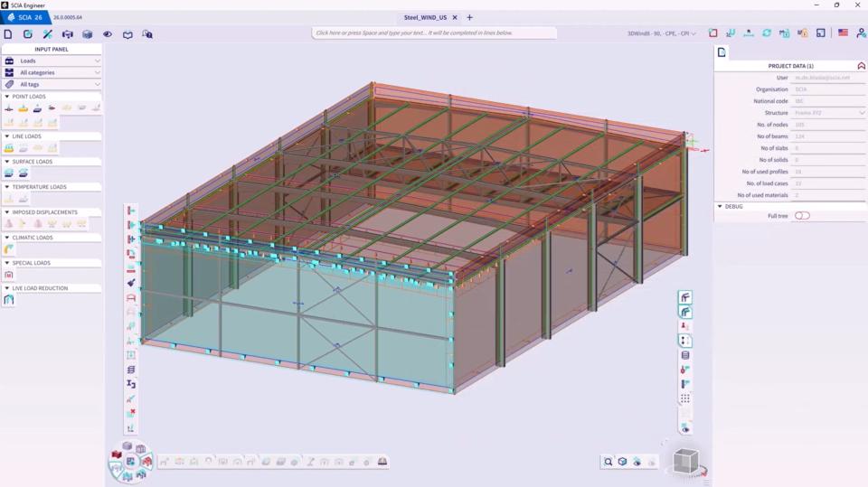Select the first point load icon
868x487 pixels.
tap(9, 108)
